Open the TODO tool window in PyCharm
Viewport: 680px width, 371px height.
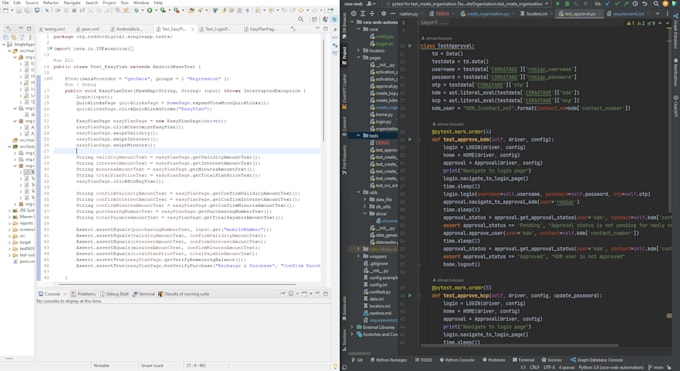coord(423,360)
